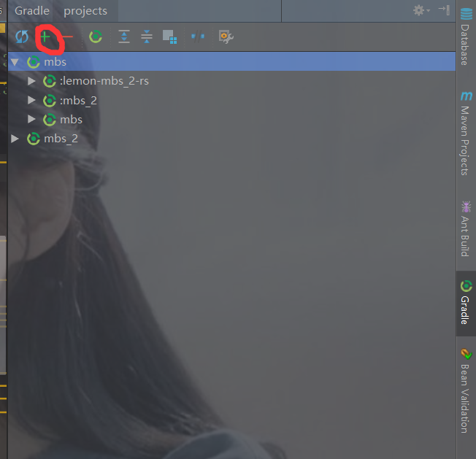Image resolution: width=476 pixels, height=459 pixels.
Task: Open Gradle settings wrench icon
Action: coord(226,36)
